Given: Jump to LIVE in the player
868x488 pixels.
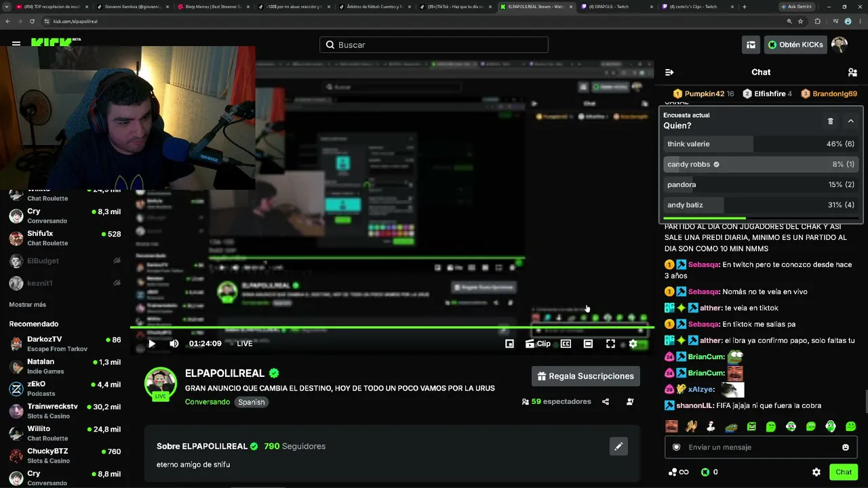Looking at the screenshot, I should point(245,344).
